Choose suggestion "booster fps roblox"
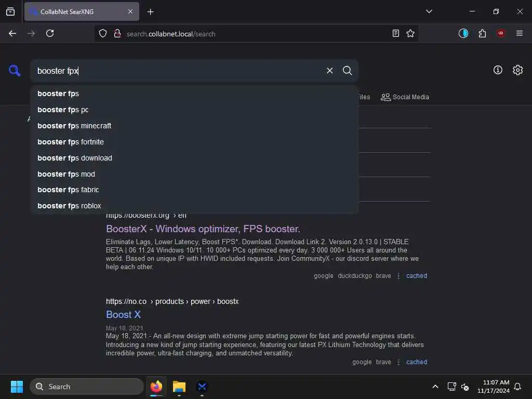532x399 pixels. [194, 206]
